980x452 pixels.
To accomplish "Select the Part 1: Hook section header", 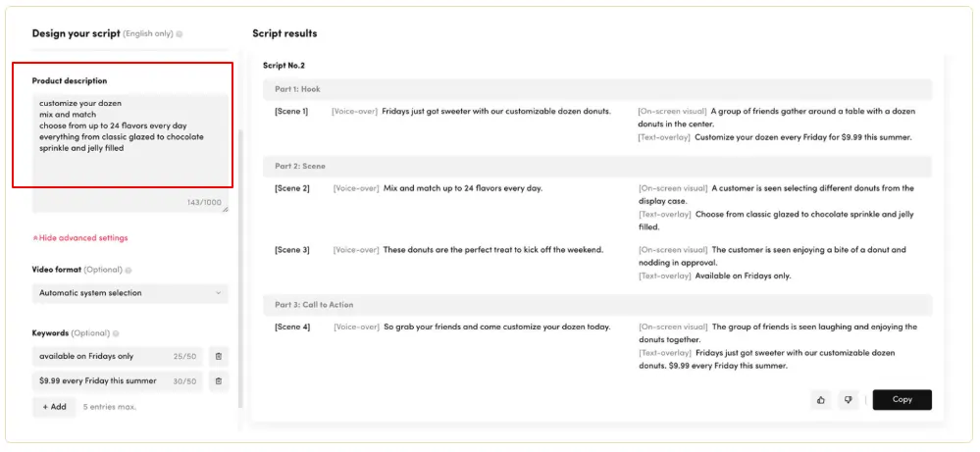I will (596, 89).
